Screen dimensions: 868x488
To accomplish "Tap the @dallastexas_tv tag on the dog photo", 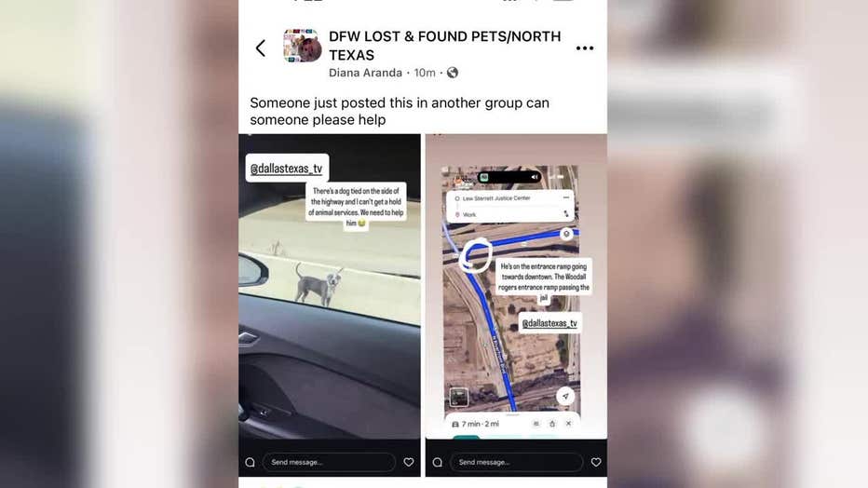I will tap(286, 169).
